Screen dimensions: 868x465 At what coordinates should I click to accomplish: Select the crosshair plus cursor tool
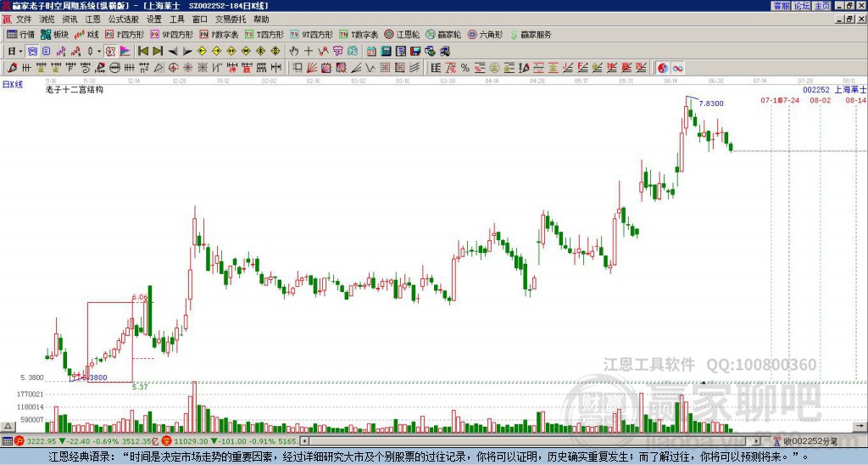(309, 52)
